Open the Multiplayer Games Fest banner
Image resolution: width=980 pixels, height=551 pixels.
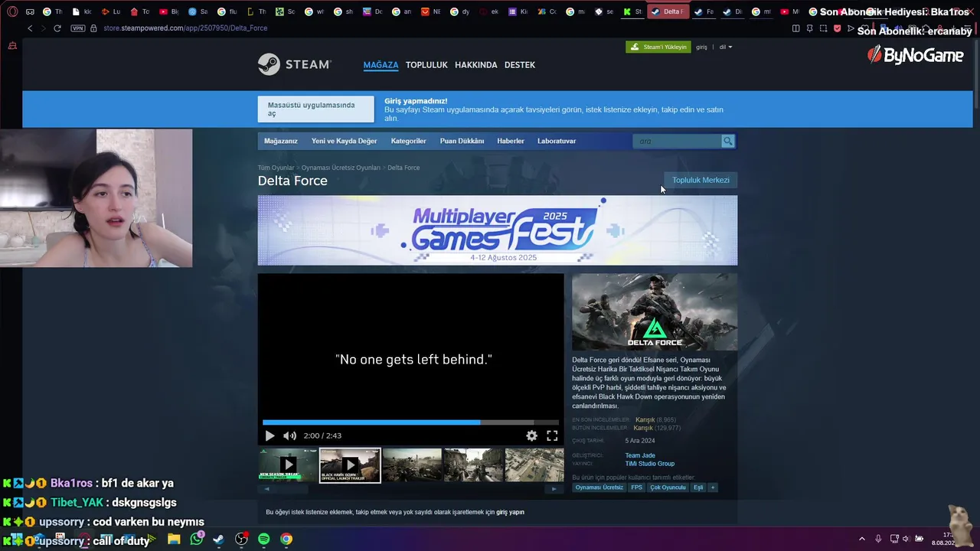pyautogui.click(x=498, y=230)
